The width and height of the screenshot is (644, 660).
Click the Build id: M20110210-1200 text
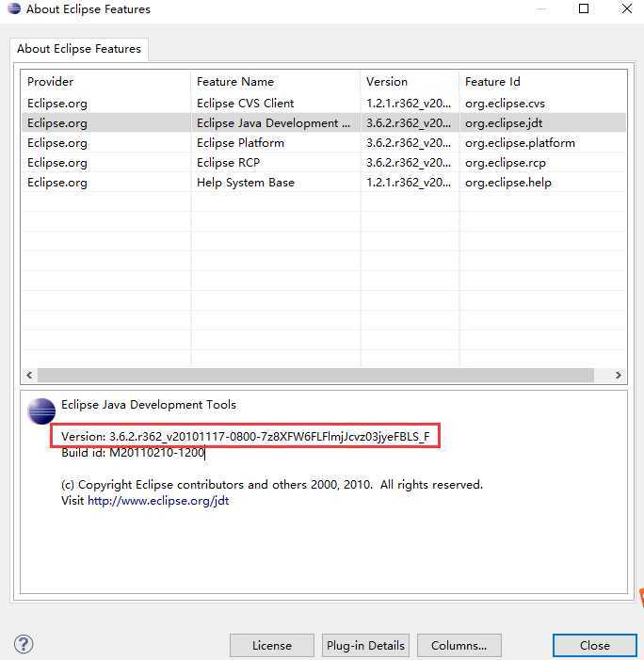pyautogui.click(x=133, y=453)
